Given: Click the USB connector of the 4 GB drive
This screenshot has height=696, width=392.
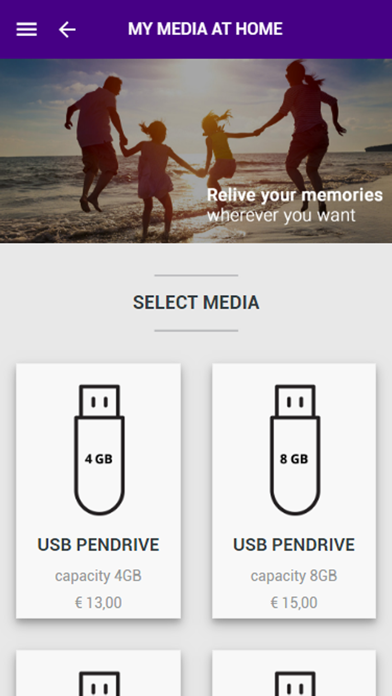Looking at the screenshot, I should pyautogui.click(x=99, y=401).
